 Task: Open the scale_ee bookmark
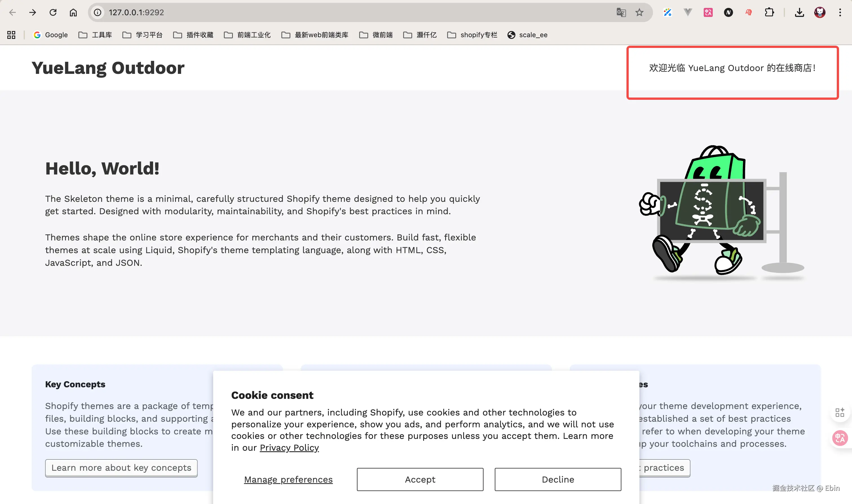pos(527,35)
